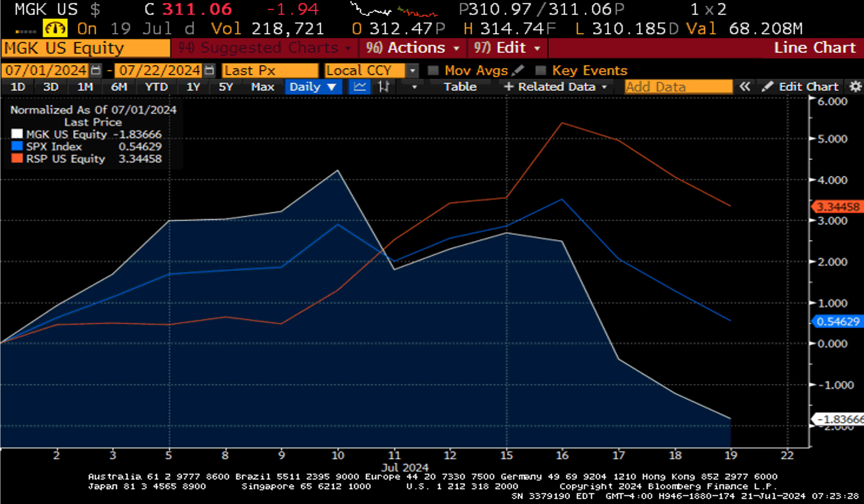Image resolution: width=864 pixels, height=504 pixels.
Task: Click the Edit Chart button
Action: point(800,87)
